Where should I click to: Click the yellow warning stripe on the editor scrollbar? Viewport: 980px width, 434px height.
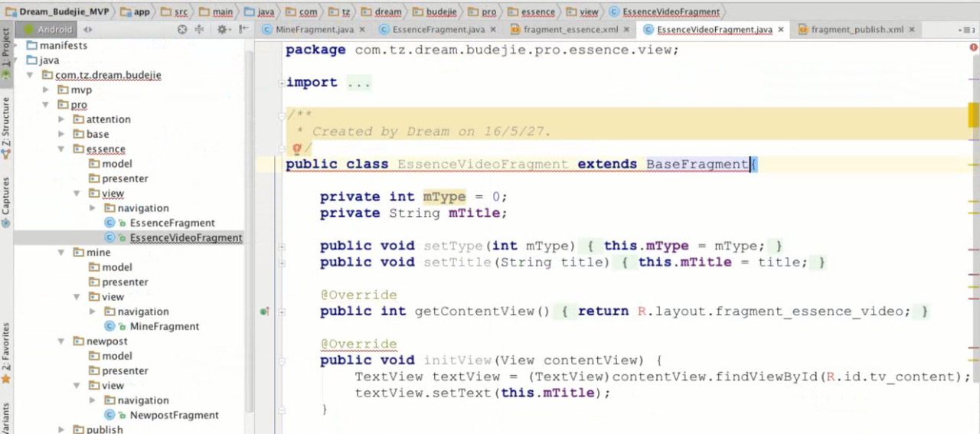click(973, 115)
